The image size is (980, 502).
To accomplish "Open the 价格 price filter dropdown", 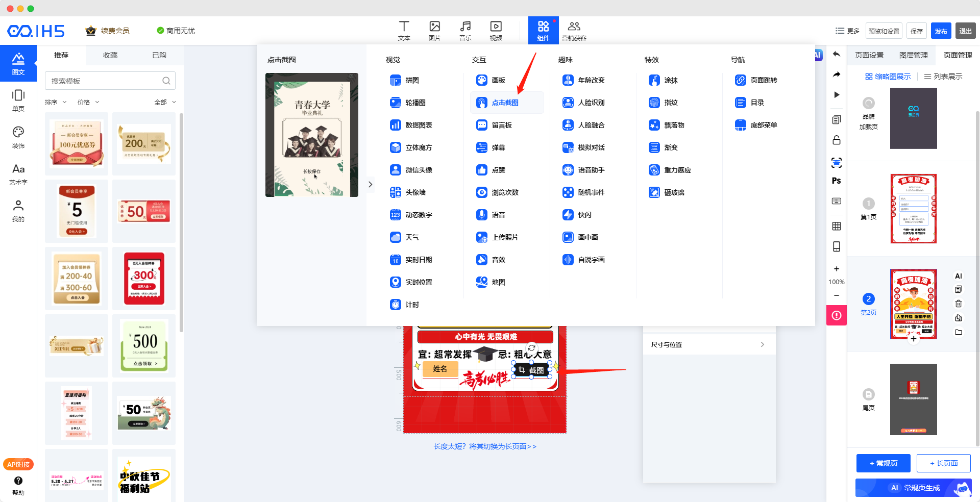I will 88,102.
